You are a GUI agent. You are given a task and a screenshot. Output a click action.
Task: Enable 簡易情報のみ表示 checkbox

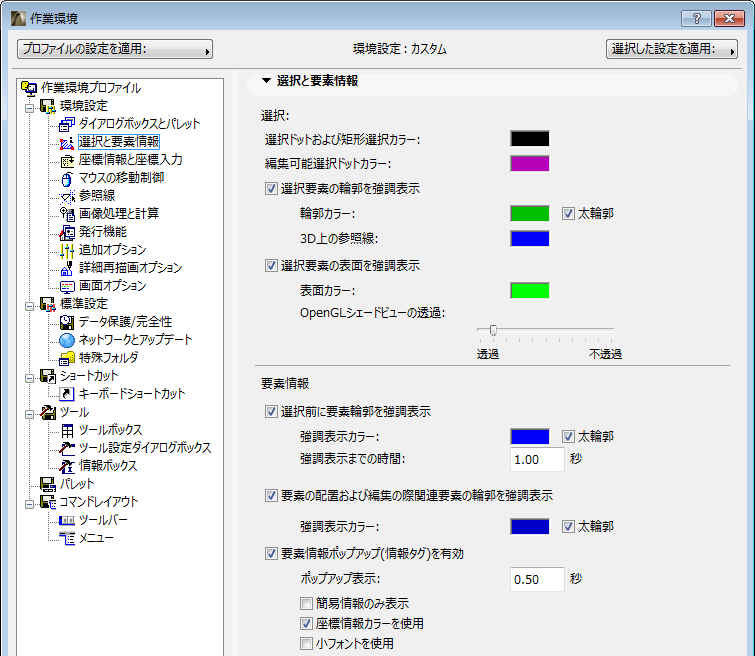click(x=306, y=603)
